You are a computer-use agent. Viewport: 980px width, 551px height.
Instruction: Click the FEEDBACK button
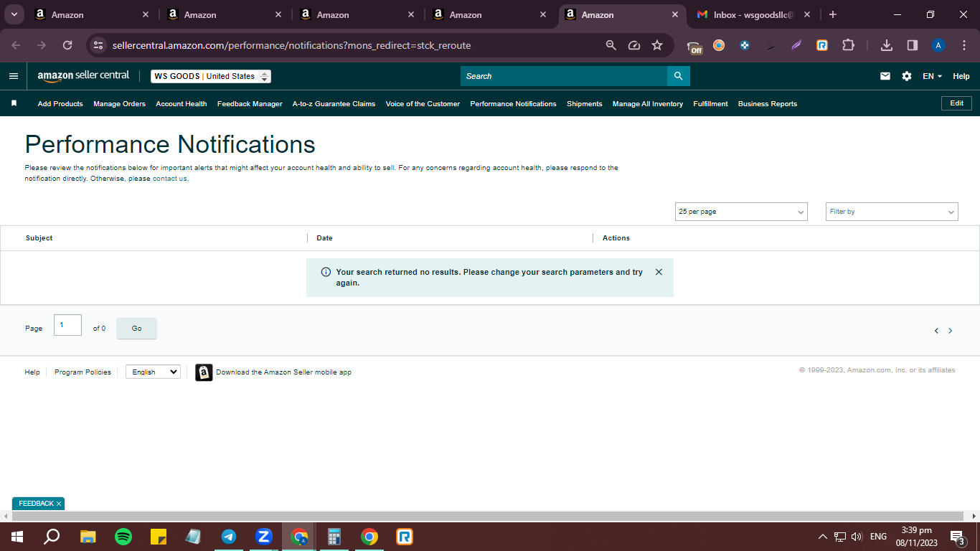point(36,504)
